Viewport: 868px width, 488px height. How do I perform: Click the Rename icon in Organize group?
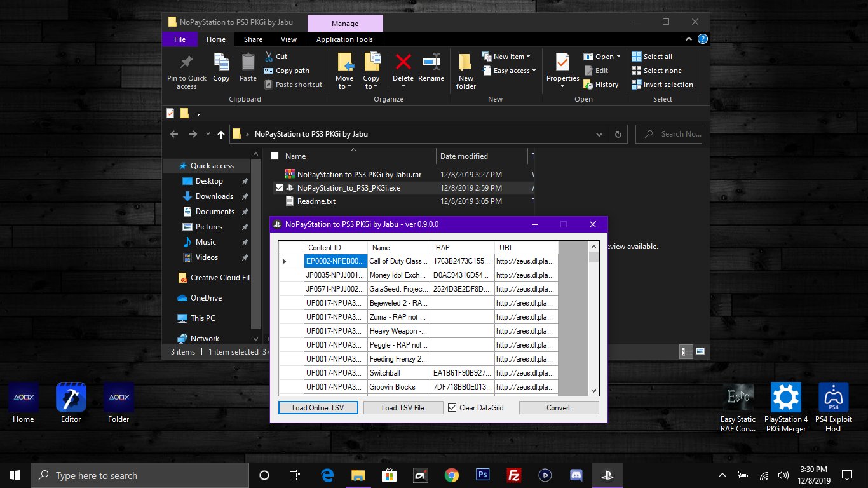[431, 62]
